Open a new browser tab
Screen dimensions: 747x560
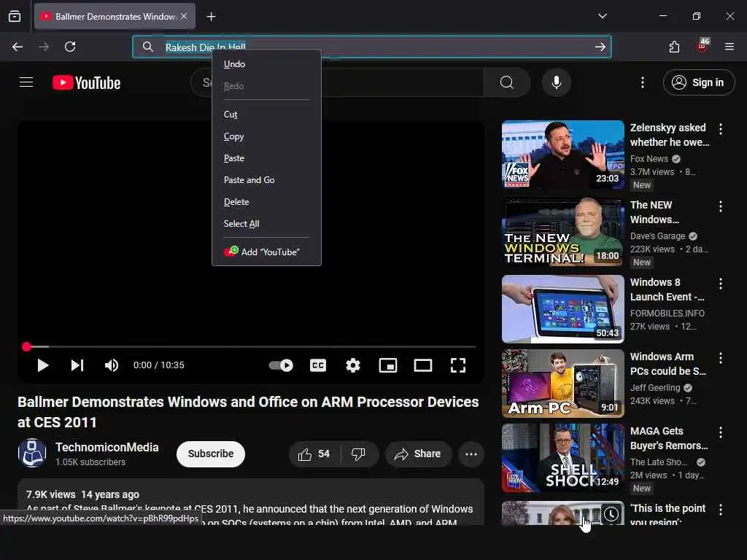click(211, 17)
